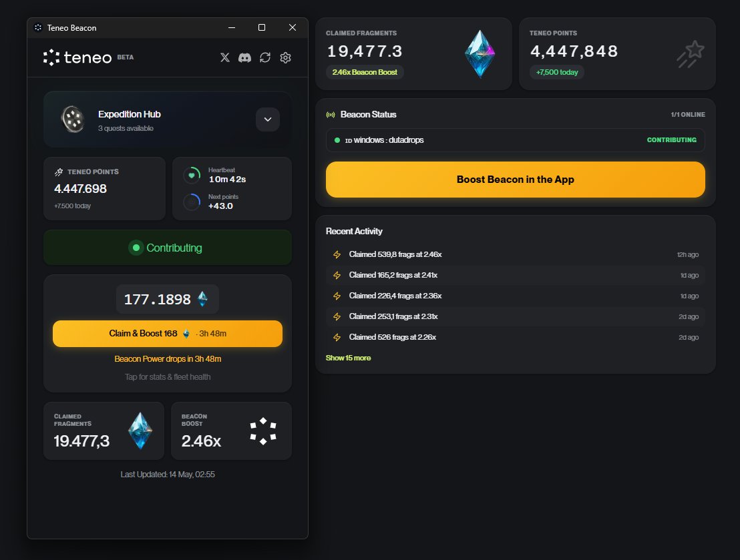Click Last Updated: 14 May, 02:55 text
This screenshot has width=740, height=560.
[x=168, y=475]
